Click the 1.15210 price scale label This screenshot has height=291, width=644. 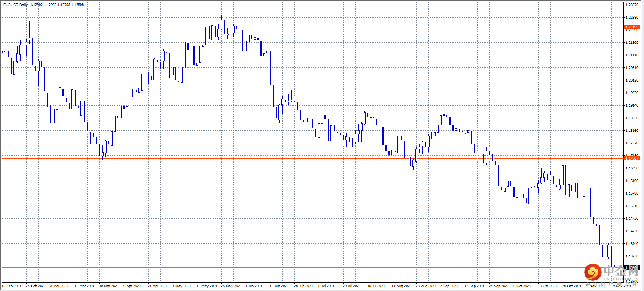point(632,206)
